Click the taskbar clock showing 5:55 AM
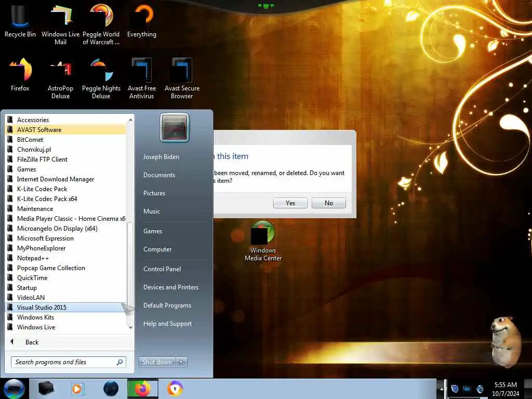Screen dimensions: 532x399 point(506,389)
